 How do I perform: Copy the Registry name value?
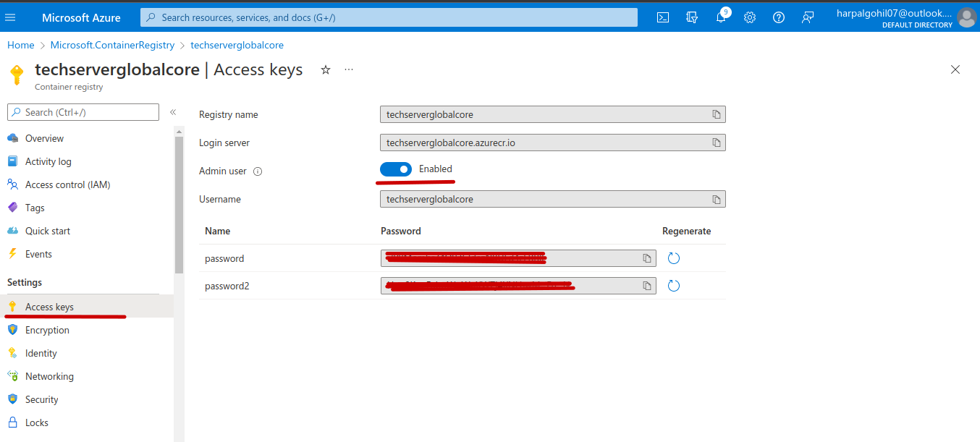pos(717,114)
